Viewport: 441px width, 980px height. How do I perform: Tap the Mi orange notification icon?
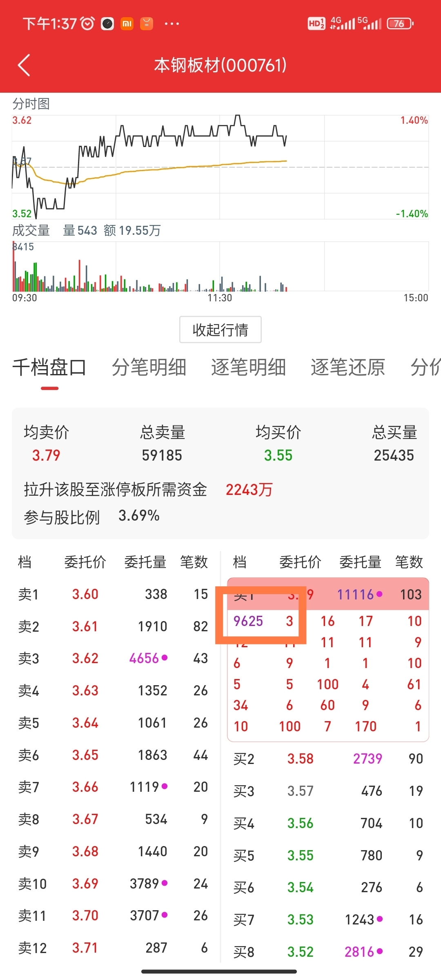pyautogui.click(x=127, y=24)
